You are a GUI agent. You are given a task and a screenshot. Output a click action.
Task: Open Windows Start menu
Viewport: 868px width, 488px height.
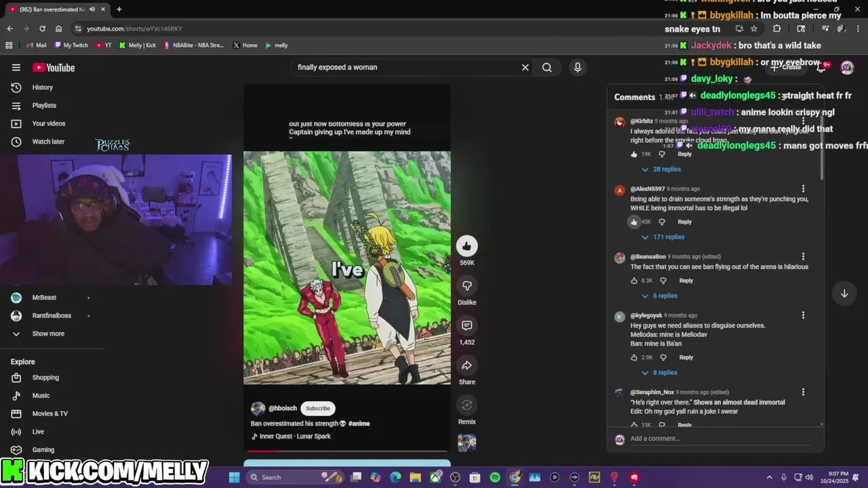point(234,477)
